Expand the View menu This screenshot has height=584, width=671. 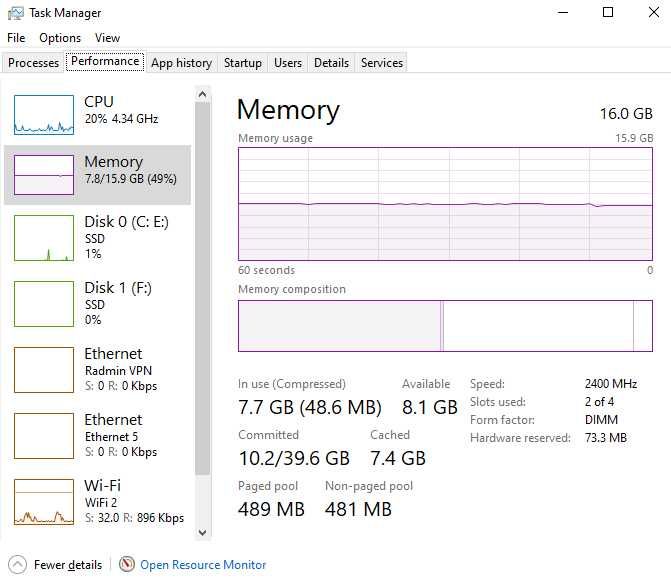coord(107,38)
